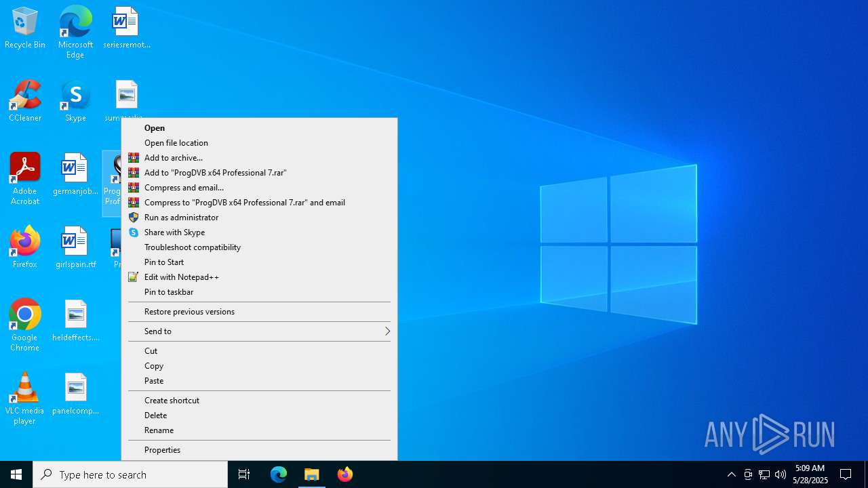This screenshot has width=868, height=488.
Task: Show hidden system tray icons
Action: (x=731, y=474)
